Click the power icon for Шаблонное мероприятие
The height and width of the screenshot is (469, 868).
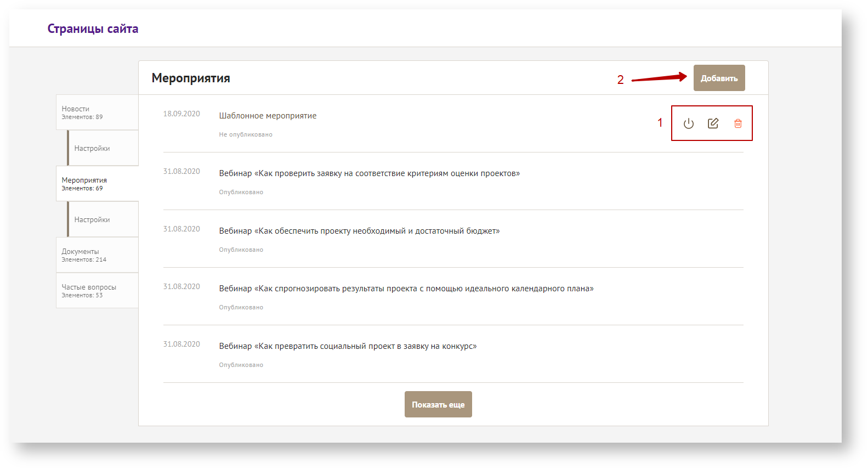(689, 123)
